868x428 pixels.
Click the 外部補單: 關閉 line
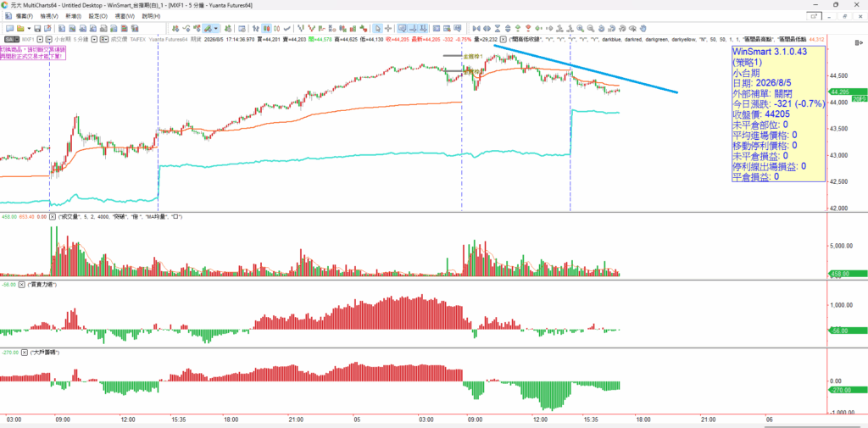(x=765, y=93)
